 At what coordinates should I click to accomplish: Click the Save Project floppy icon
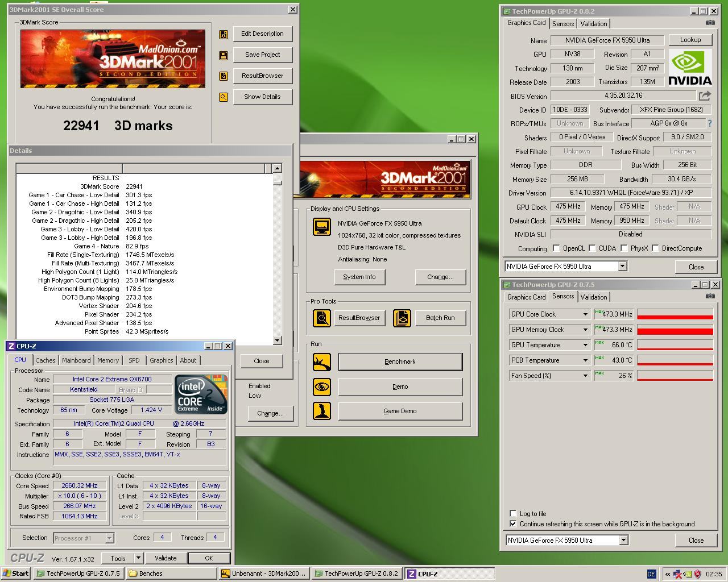(224, 55)
